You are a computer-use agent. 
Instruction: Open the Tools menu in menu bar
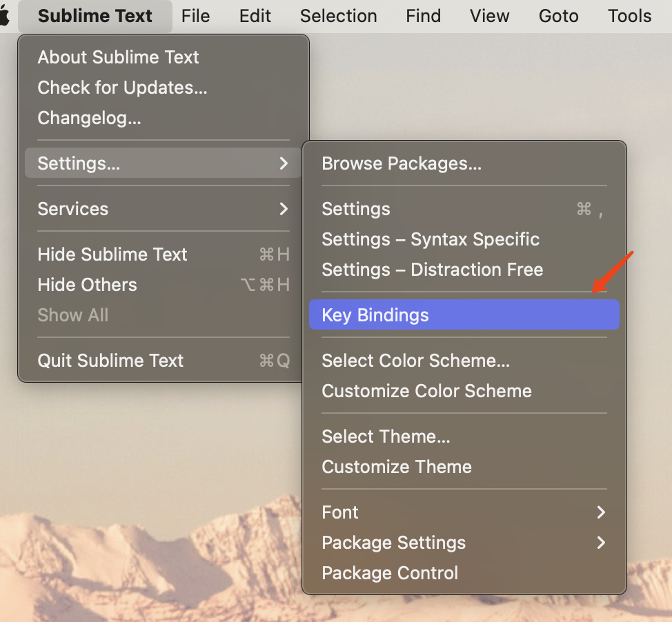[629, 16]
